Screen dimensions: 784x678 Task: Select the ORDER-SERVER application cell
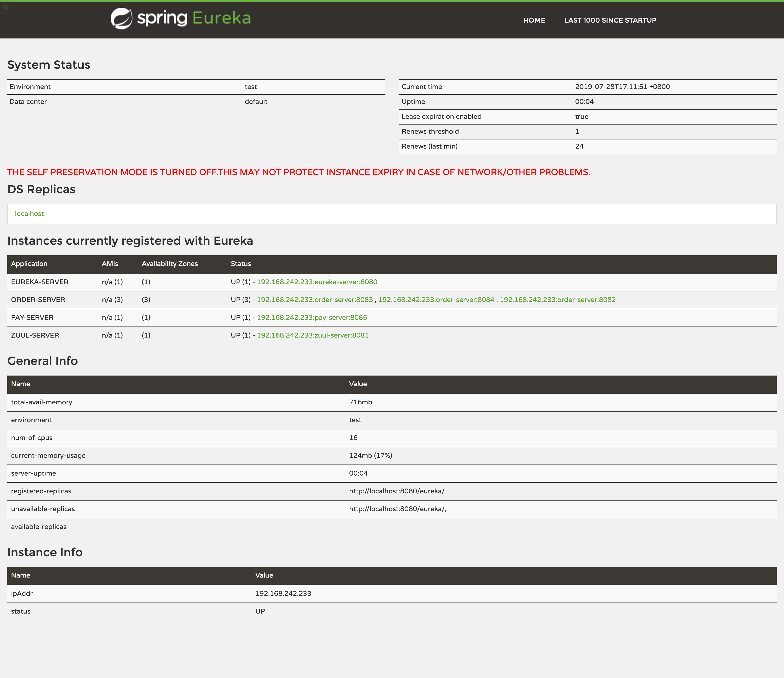(x=38, y=300)
